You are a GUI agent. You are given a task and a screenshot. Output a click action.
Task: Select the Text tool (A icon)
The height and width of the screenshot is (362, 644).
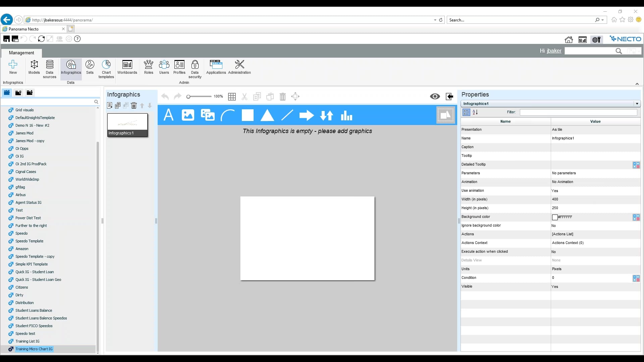tap(168, 115)
